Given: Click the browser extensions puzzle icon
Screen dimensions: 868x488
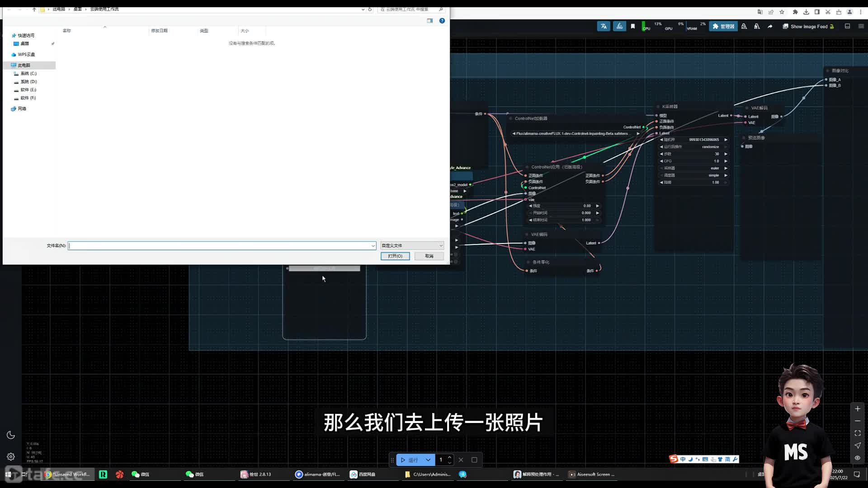Looking at the screenshot, I should click(795, 12).
